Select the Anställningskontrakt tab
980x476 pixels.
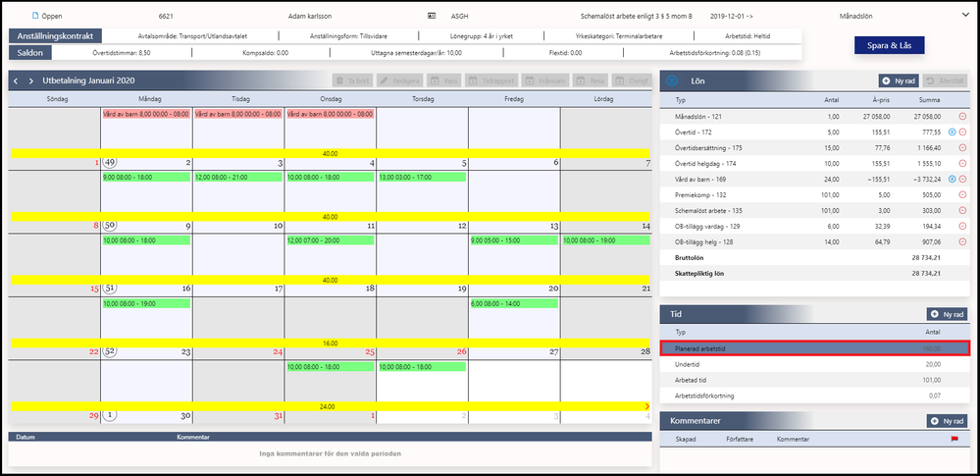pos(55,36)
